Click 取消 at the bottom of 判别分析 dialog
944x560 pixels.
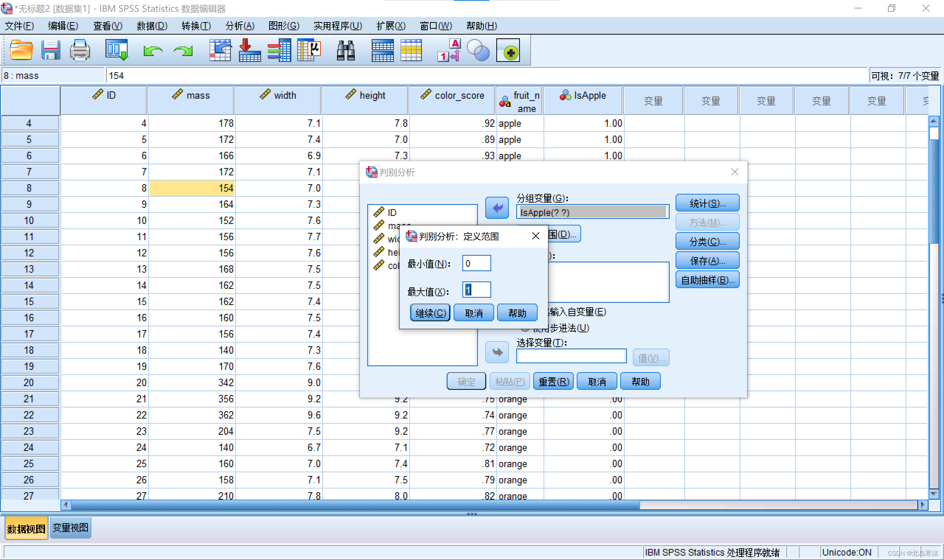(597, 382)
